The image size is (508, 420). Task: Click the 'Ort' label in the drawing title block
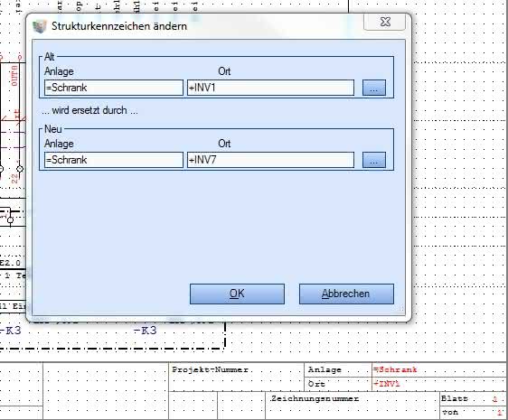pos(316,384)
